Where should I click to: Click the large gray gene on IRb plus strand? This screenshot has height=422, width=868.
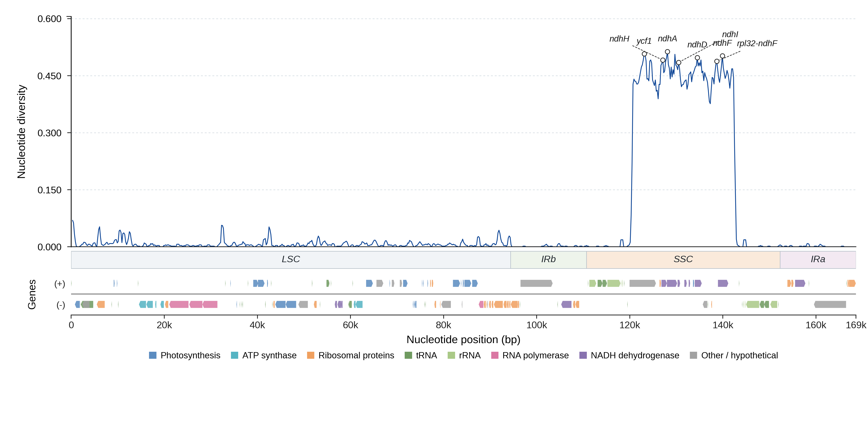coord(536,283)
